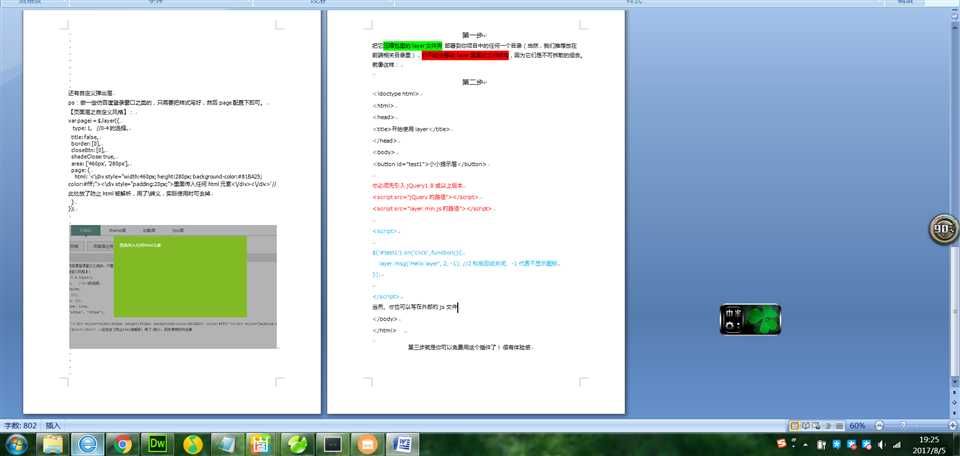Click the first blue snowflake tray icon
This screenshot has width=960, height=456.
[836, 444]
